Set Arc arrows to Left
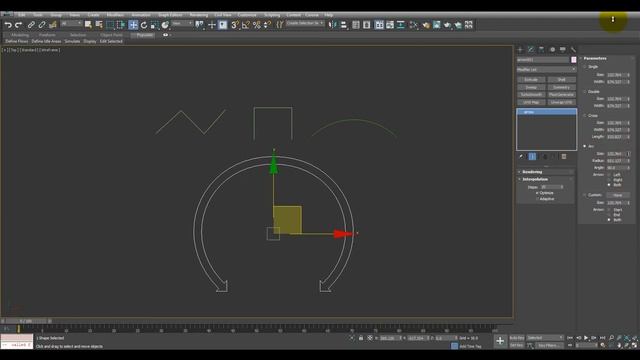This screenshot has height=360, width=640. pyautogui.click(x=609, y=175)
